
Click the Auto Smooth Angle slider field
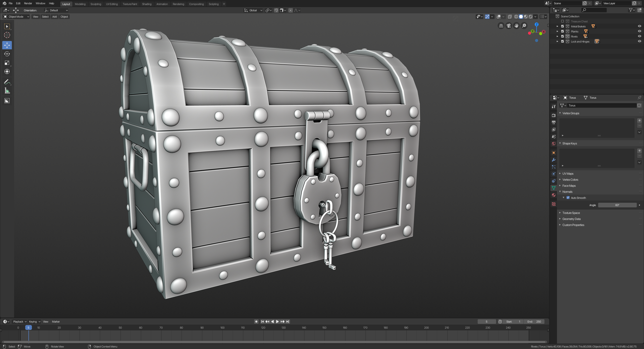pyautogui.click(x=617, y=205)
